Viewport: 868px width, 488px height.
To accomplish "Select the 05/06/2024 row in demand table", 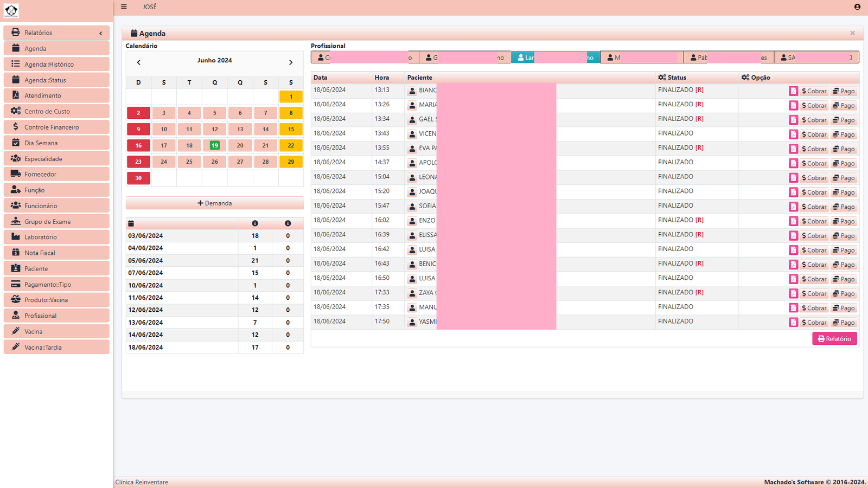I will [x=145, y=261].
